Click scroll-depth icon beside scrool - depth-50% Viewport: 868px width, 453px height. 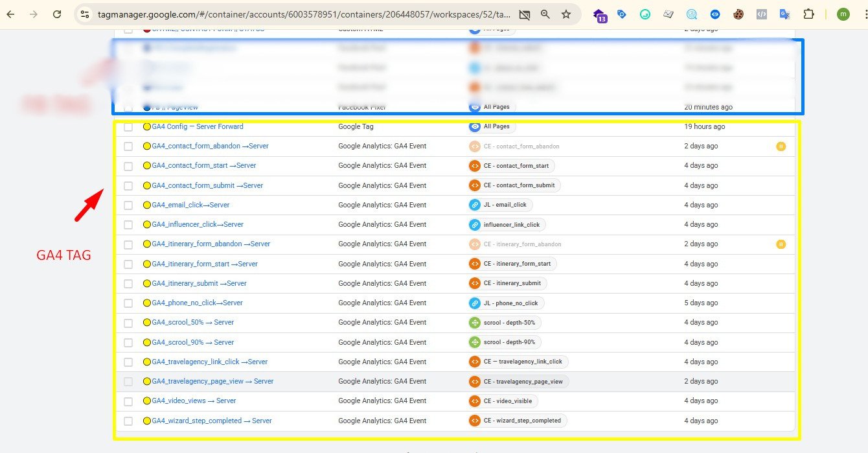(475, 323)
